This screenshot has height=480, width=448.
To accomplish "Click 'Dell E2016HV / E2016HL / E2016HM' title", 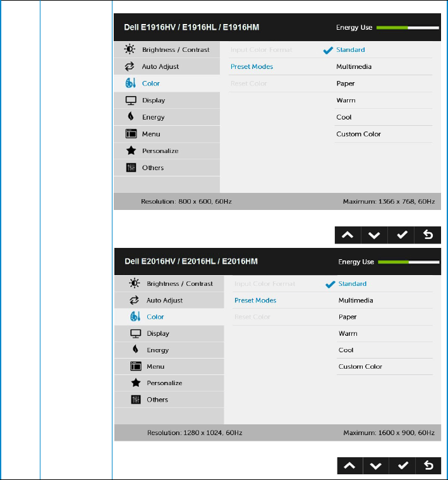I will click(191, 261).
